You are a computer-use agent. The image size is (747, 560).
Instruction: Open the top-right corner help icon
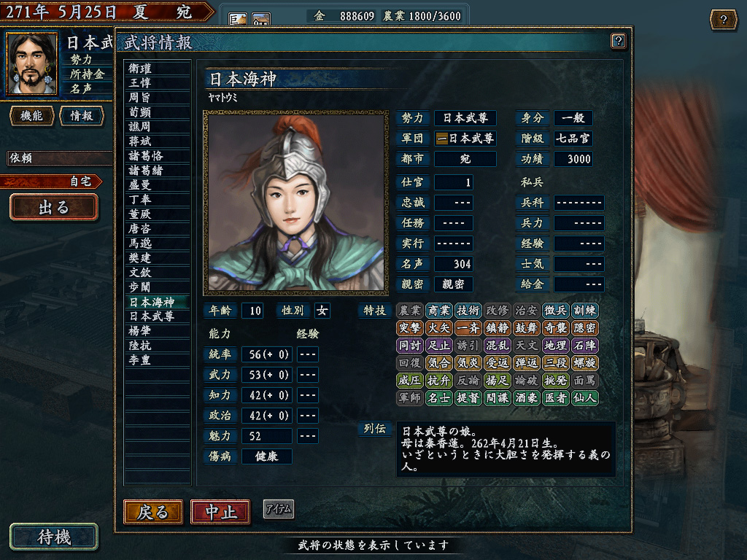723,20
